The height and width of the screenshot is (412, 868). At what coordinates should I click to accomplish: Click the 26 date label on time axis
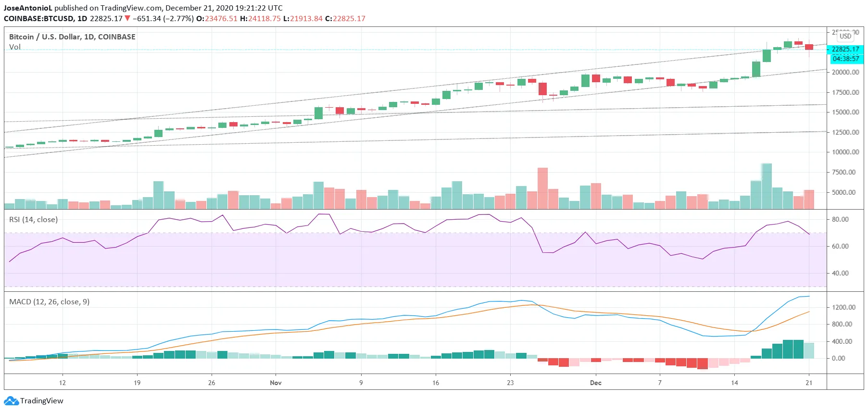coord(212,383)
